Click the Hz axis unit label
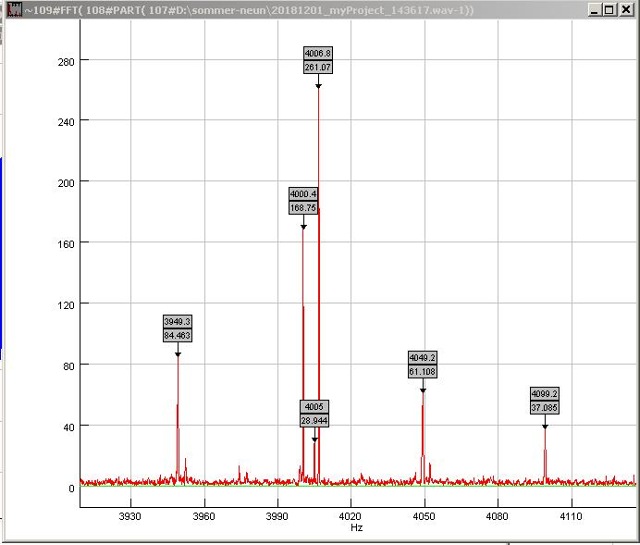The width and height of the screenshot is (640, 545). coord(356,527)
